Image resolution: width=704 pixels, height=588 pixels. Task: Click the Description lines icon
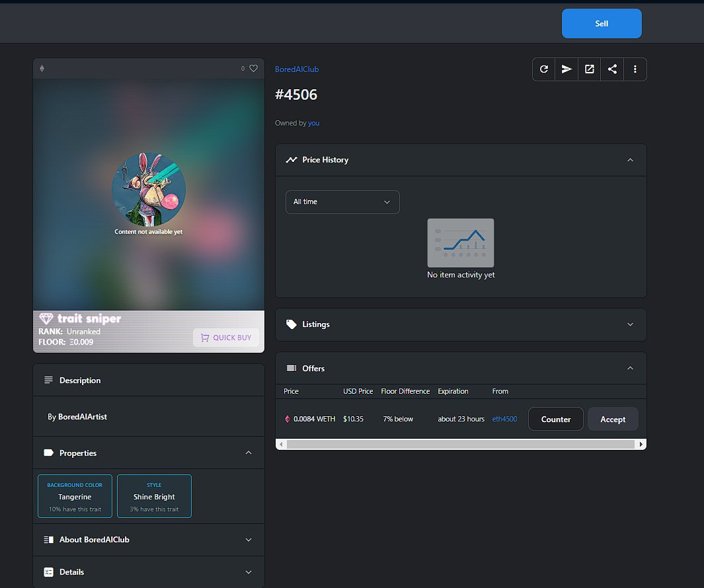48,380
